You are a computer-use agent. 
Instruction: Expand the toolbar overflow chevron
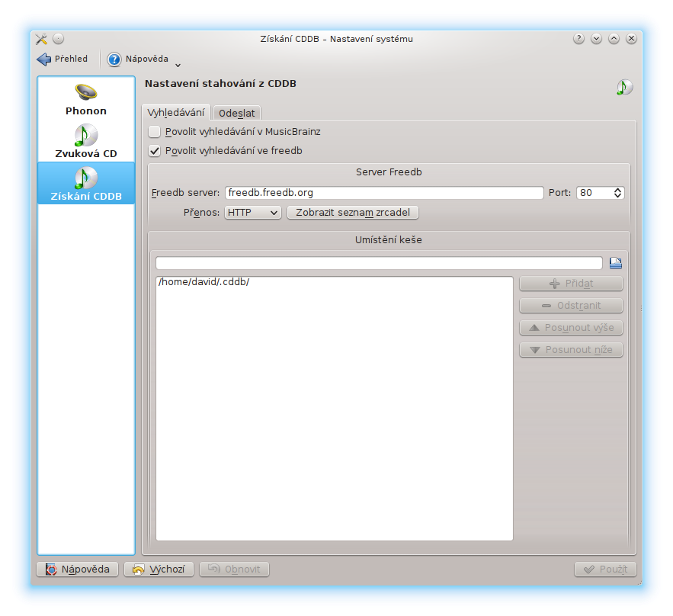click(x=178, y=66)
